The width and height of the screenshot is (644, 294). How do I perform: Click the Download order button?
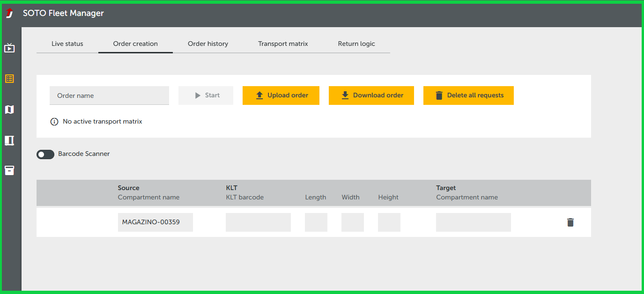coord(371,96)
